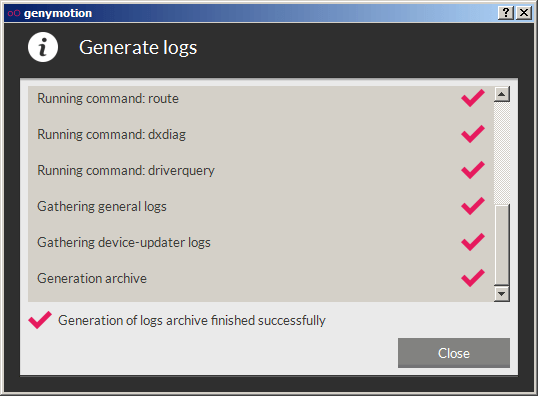Click the scroll down arrow

pos(502,294)
